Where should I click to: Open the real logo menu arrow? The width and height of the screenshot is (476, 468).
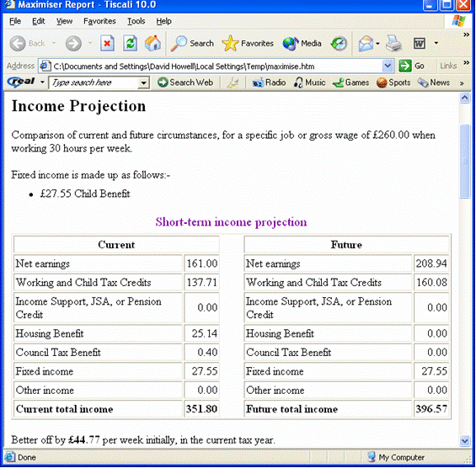point(42,82)
